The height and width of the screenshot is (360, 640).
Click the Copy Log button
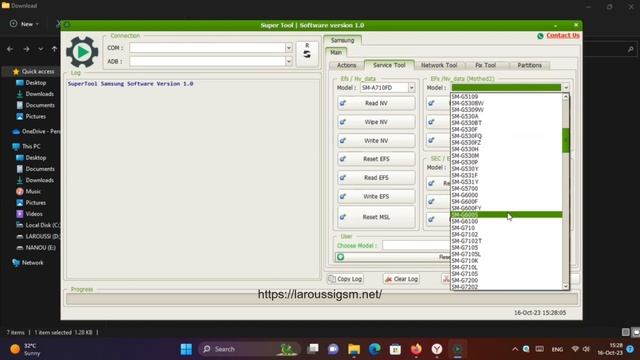[x=345, y=279]
